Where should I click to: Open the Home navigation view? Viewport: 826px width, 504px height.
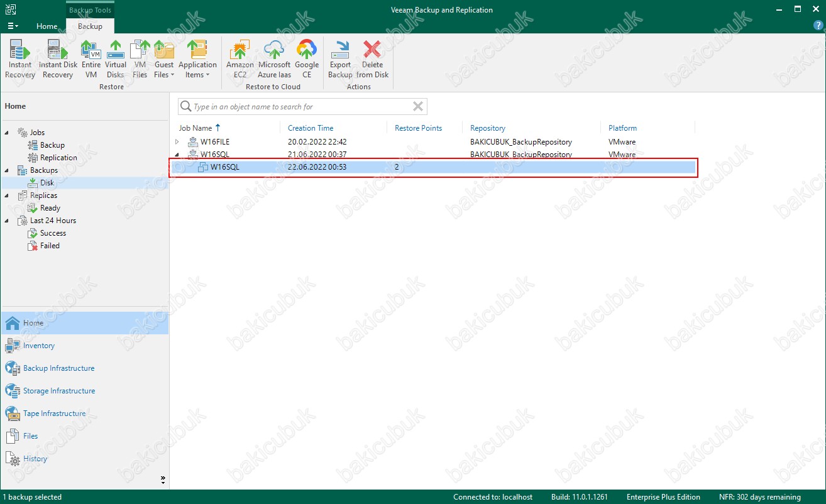(84, 323)
